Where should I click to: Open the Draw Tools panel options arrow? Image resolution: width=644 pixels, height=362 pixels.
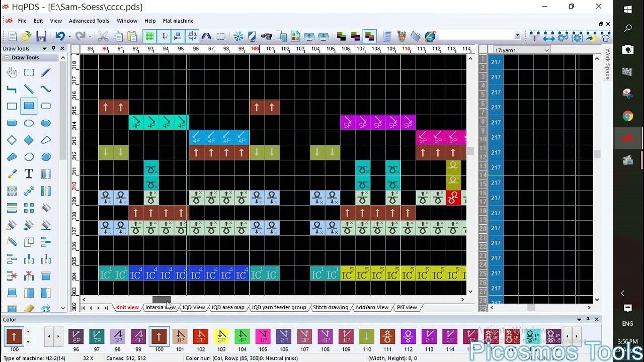tap(45, 48)
